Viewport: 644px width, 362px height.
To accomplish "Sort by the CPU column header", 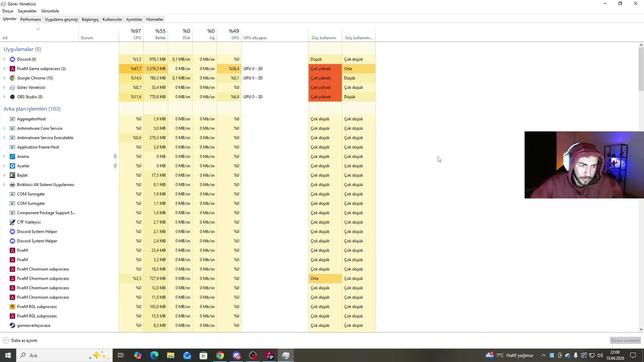I will (x=131, y=34).
